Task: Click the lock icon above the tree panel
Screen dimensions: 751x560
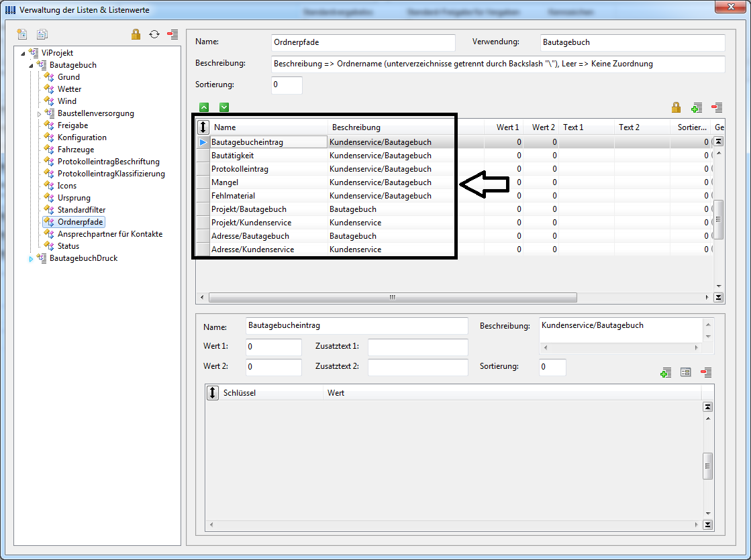Action: click(136, 34)
